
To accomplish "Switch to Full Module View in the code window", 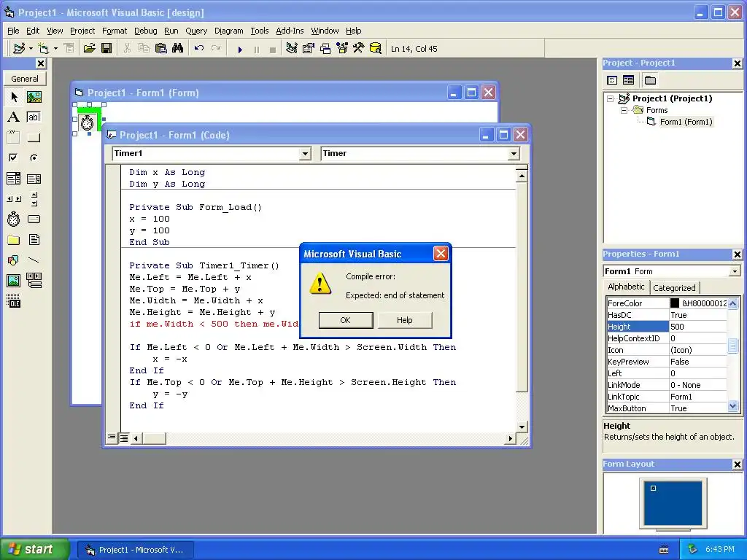I will [x=123, y=437].
